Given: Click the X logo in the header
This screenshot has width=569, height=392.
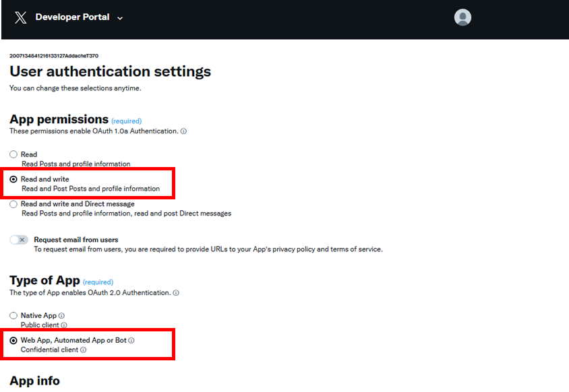Looking at the screenshot, I should 21,18.
